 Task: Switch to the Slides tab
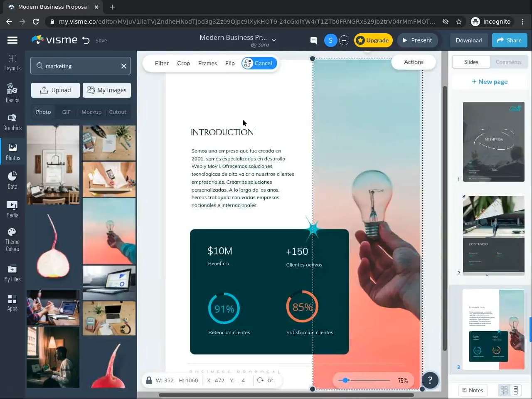[471, 62]
